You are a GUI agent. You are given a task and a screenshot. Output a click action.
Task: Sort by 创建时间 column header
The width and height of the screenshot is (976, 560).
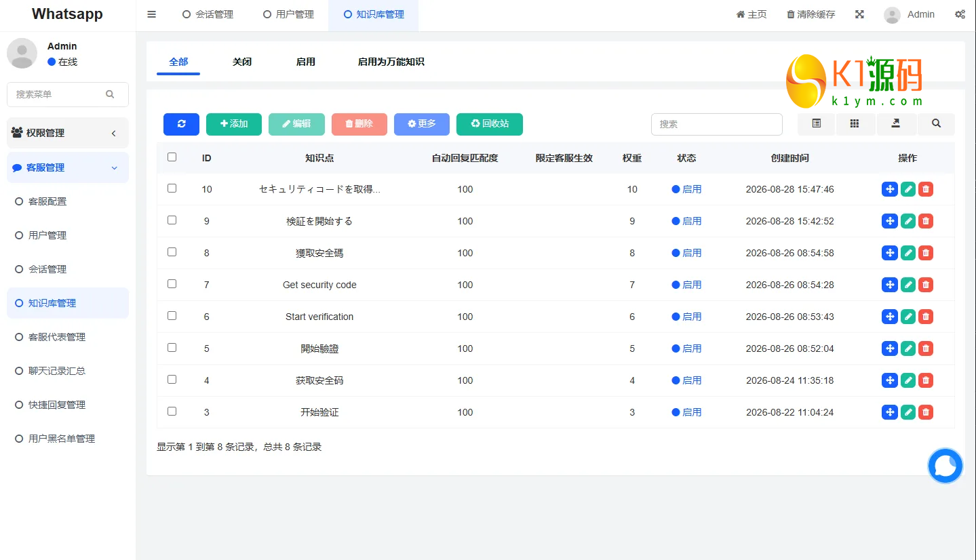coord(790,158)
